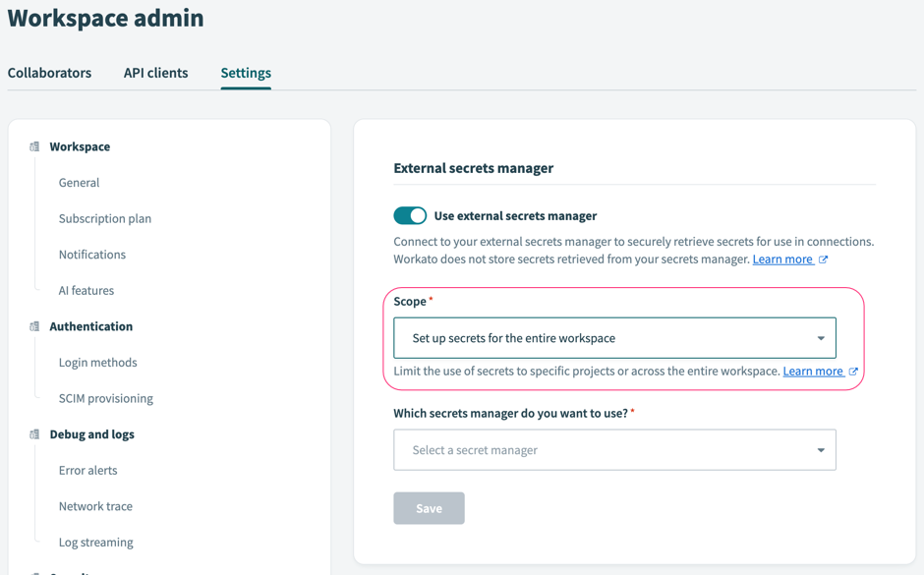The height and width of the screenshot is (575, 924).
Task: Switch to the API clients tab
Action: [x=155, y=72]
